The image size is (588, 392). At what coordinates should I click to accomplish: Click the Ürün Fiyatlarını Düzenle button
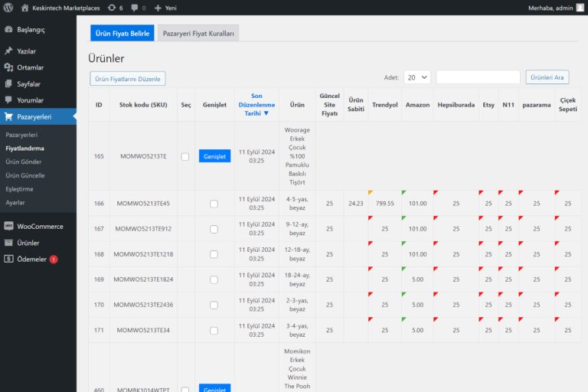(127, 78)
